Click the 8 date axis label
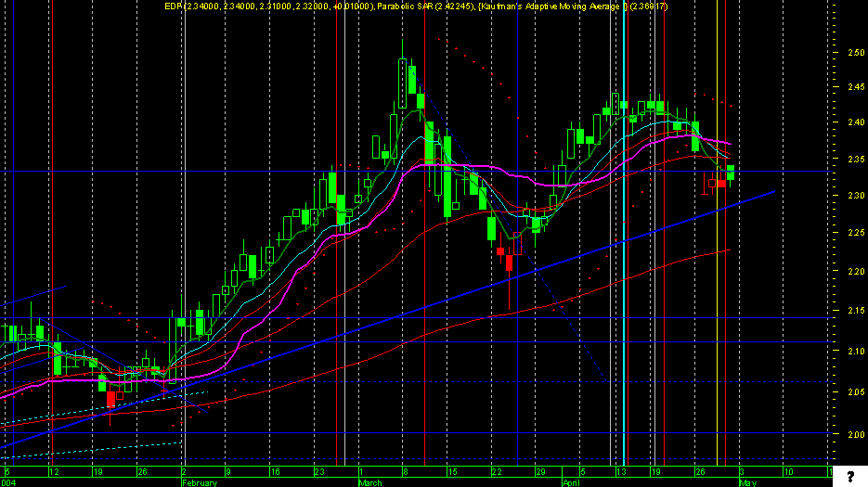868x487 pixels. (405, 472)
